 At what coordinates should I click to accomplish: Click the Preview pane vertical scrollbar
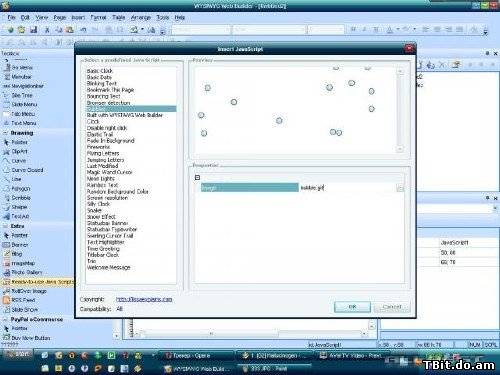click(400, 110)
